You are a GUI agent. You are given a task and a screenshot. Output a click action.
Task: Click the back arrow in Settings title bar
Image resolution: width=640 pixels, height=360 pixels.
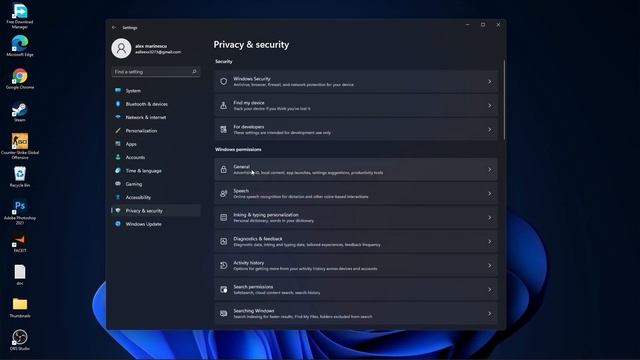click(x=114, y=28)
